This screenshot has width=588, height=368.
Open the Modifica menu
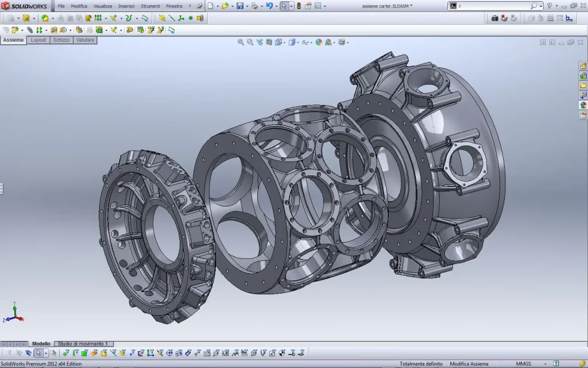click(79, 6)
